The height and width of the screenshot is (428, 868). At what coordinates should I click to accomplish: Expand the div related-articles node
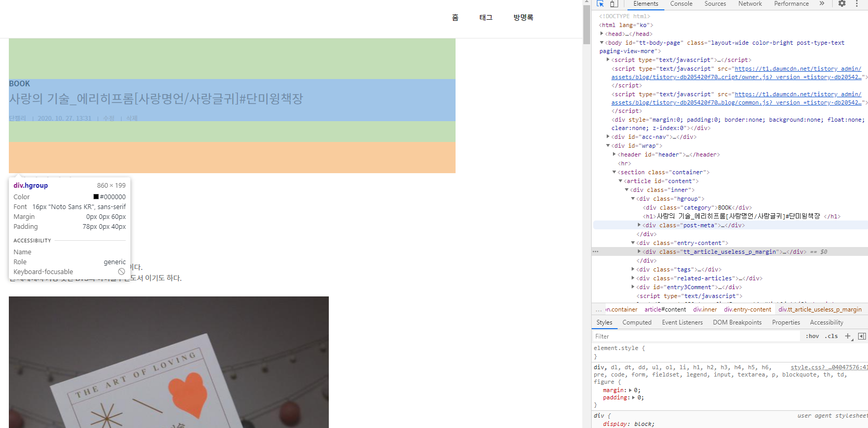coord(633,278)
